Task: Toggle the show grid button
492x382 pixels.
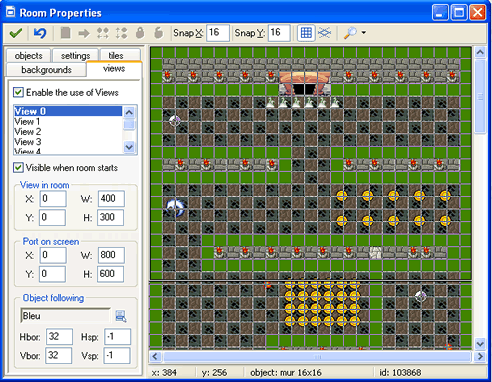Action: pos(306,33)
